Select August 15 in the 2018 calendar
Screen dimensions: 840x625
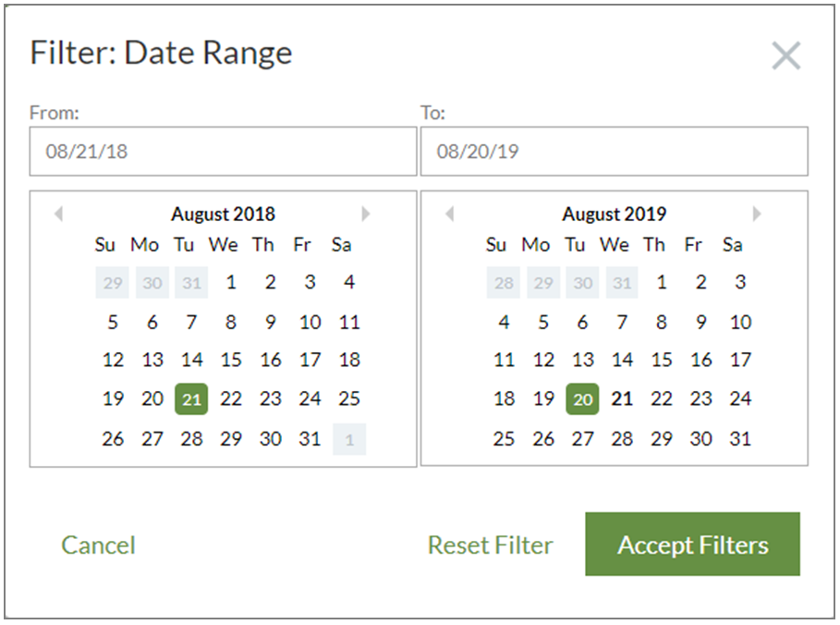click(x=231, y=360)
